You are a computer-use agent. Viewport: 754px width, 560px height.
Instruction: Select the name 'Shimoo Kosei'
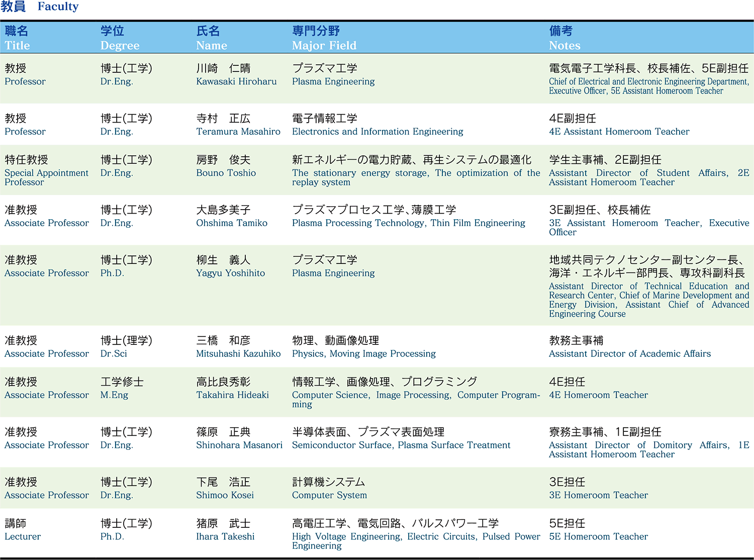(x=225, y=495)
